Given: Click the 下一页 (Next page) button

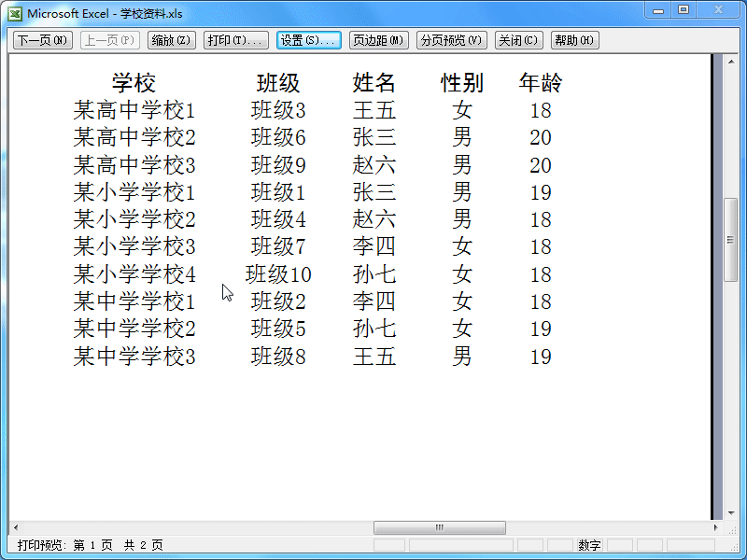Looking at the screenshot, I should tap(43, 40).
